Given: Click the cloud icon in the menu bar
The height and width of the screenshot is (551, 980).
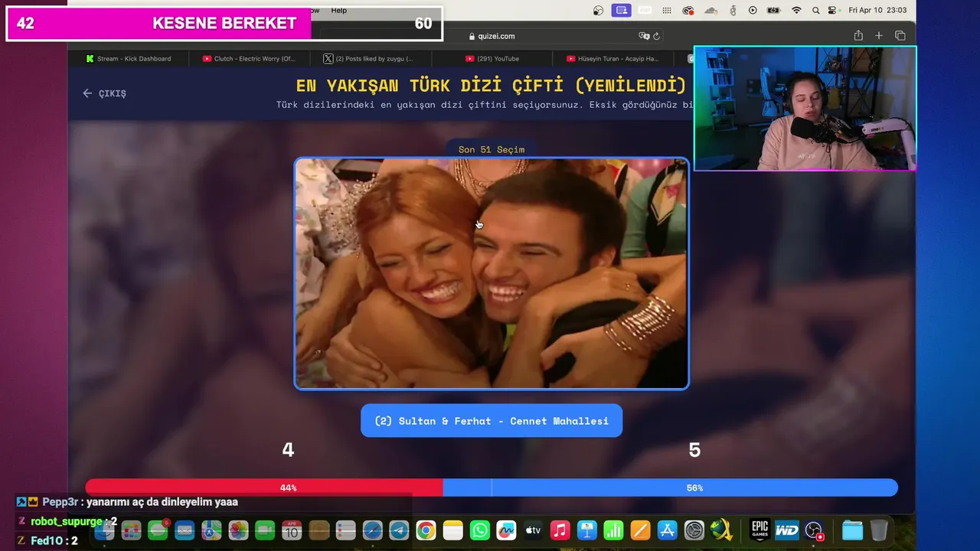Looking at the screenshot, I should click(x=710, y=10).
